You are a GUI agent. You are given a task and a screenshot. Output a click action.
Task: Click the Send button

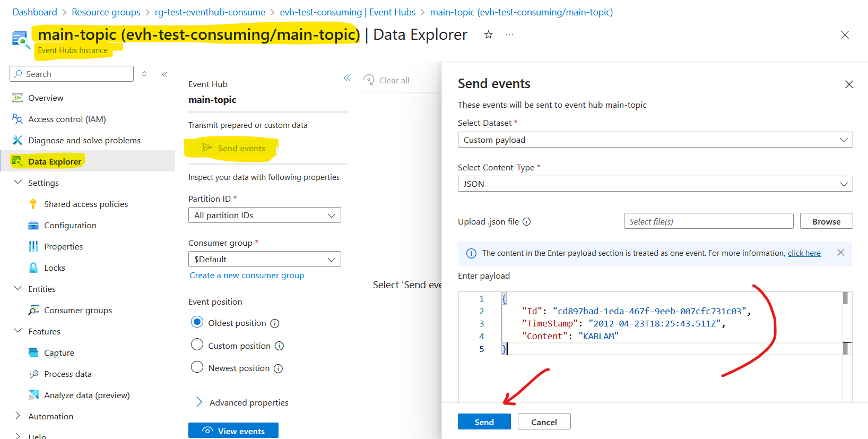tap(484, 421)
